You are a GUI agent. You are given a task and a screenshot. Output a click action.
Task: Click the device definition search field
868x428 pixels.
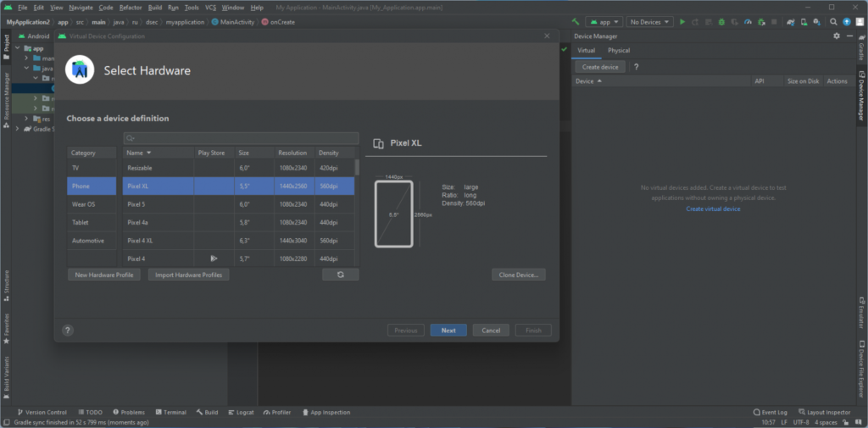(x=241, y=138)
